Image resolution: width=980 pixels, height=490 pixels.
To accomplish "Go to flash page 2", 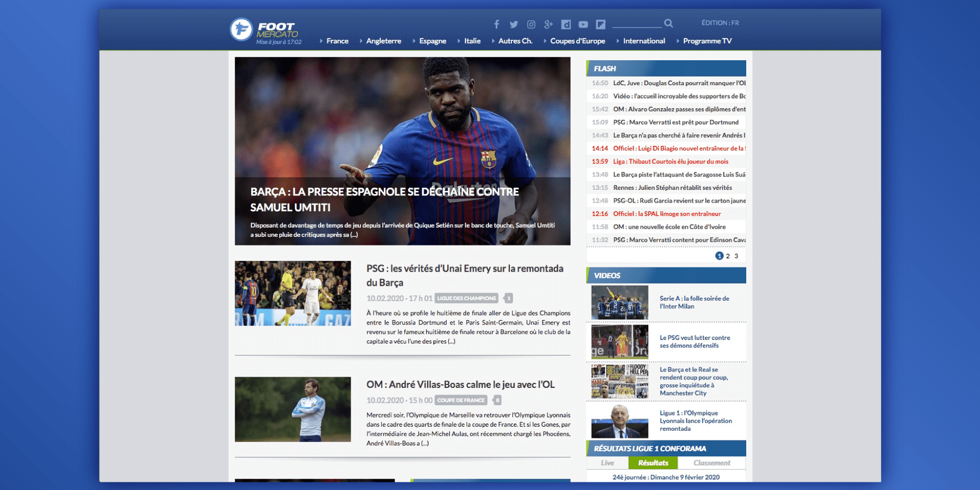I will (x=728, y=256).
